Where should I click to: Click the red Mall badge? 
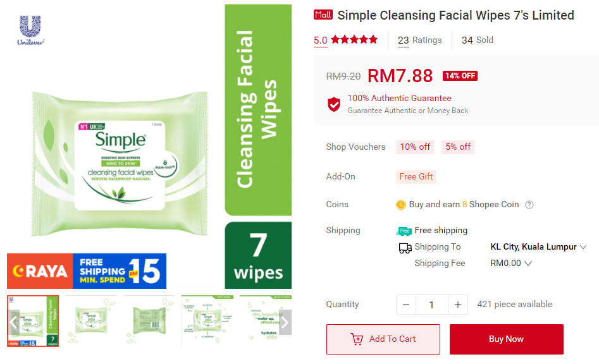click(323, 15)
